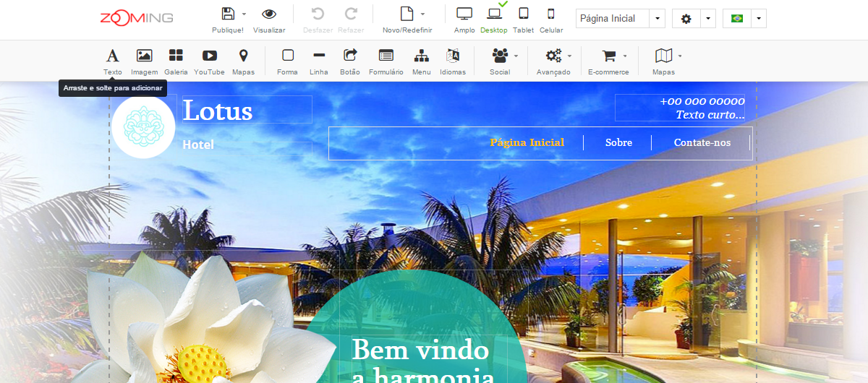Click the Refazer redo icon
868x383 pixels.
(351, 14)
